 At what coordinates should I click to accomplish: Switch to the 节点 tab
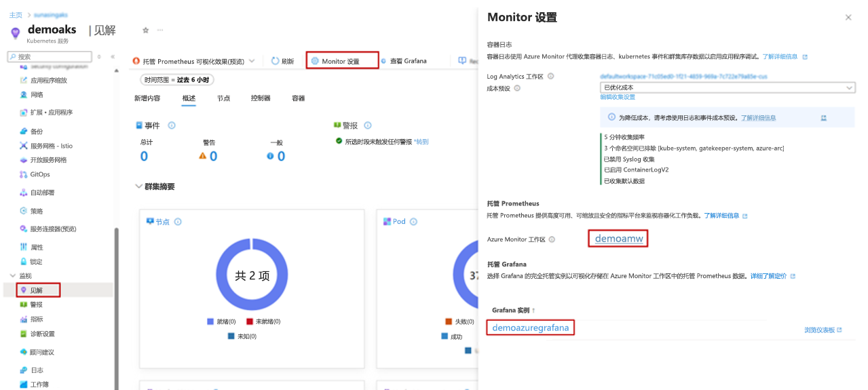pos(223,98)
